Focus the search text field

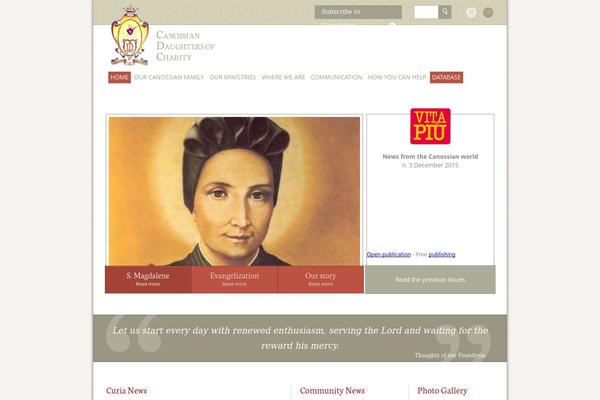tap(426, 12)
